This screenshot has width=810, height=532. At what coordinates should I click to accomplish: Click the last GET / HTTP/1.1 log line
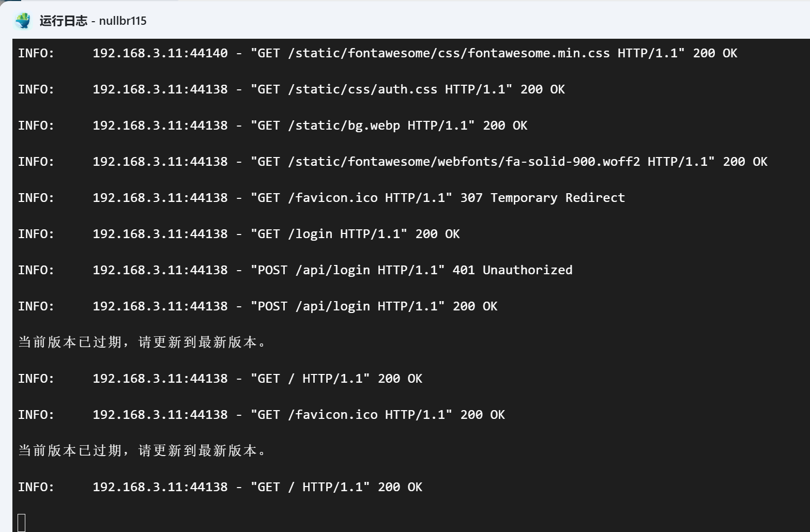(x=220, y=487)
